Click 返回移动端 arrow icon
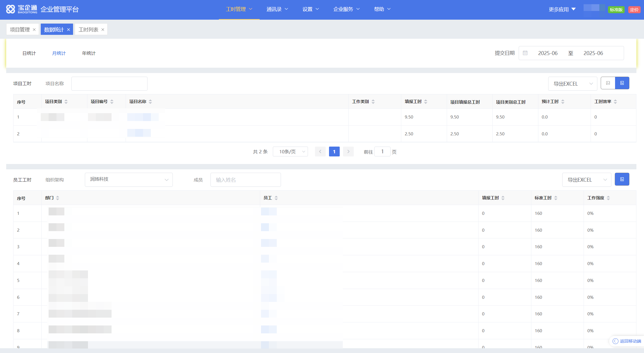Image resolution: width=644 pixels, height=353 pixels. (615, 341)
